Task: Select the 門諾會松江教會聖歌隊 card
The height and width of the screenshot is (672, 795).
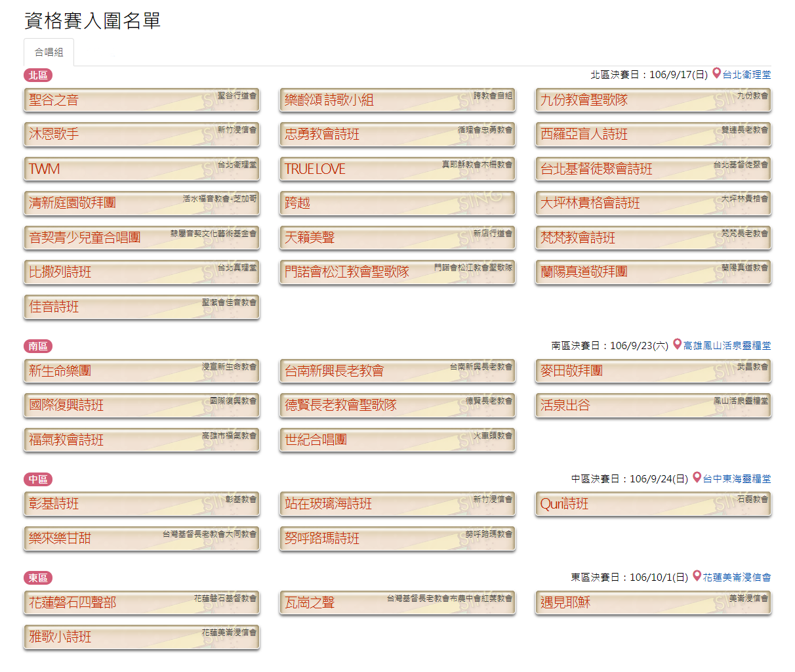Action: (x=397, y=272)
